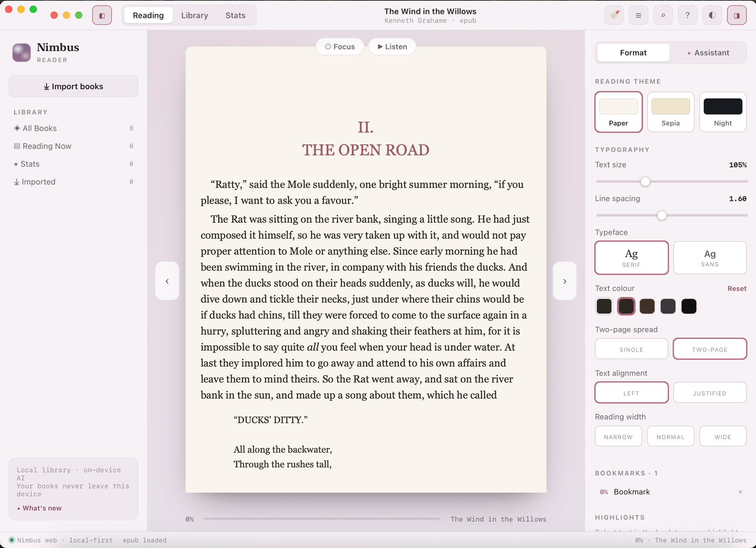The height and width of the screenshot is (548, 756).
Task: Click 'The Wind in the Willows' header title
Action: [x=430, y=11]
